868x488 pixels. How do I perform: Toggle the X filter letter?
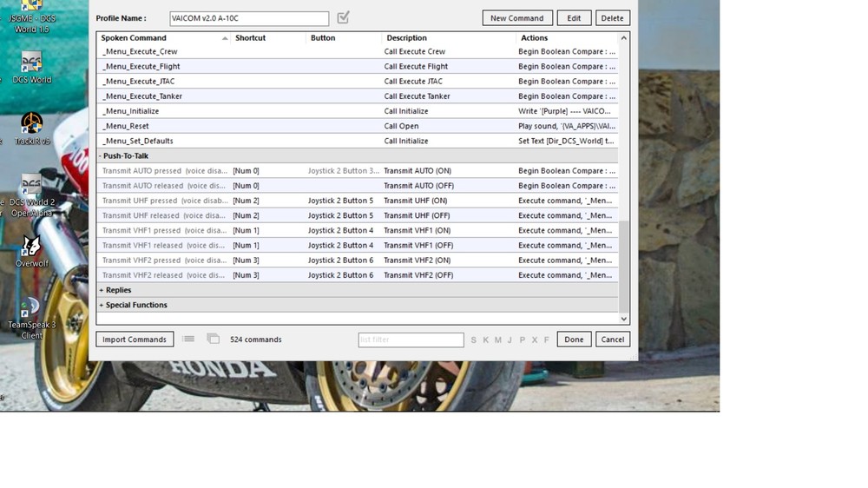point(534,340)
